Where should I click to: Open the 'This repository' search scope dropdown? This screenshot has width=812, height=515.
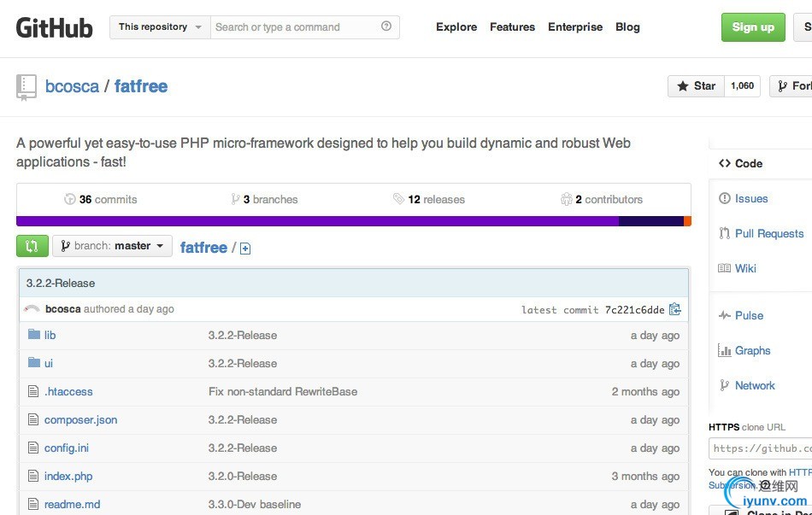tap(160, 27)
